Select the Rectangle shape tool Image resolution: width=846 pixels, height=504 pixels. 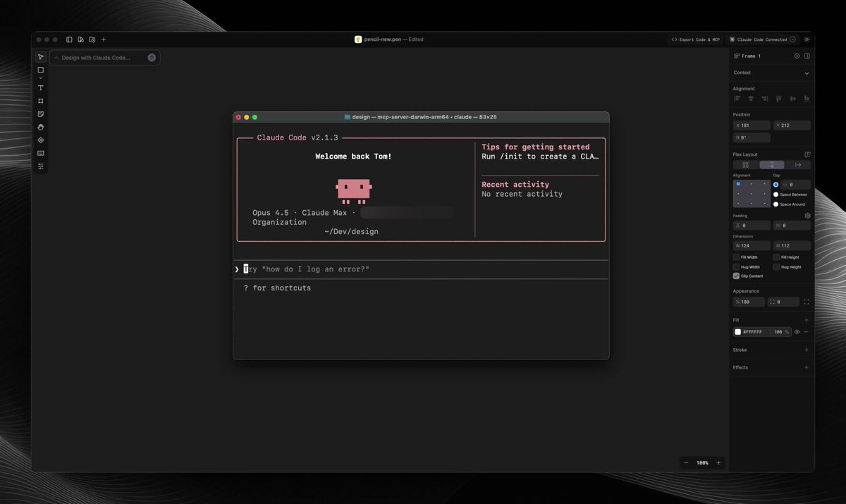pyautogui.click(x=41, y=70)
